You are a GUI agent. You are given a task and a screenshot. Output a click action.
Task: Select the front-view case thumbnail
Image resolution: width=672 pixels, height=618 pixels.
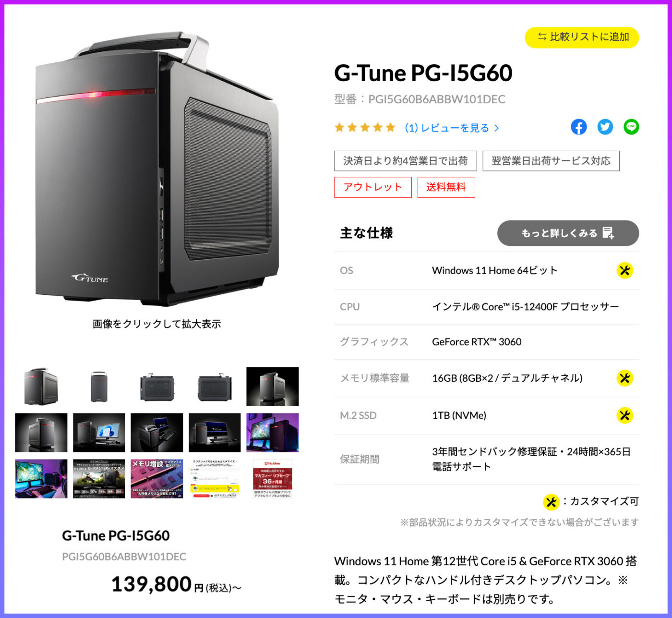pos(99,387)
